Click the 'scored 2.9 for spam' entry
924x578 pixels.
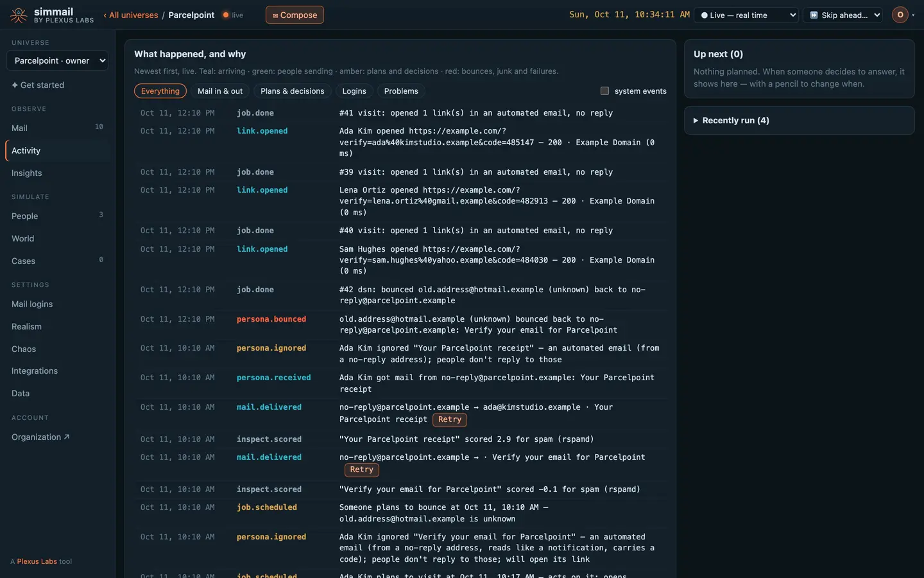tap(466, 439)
